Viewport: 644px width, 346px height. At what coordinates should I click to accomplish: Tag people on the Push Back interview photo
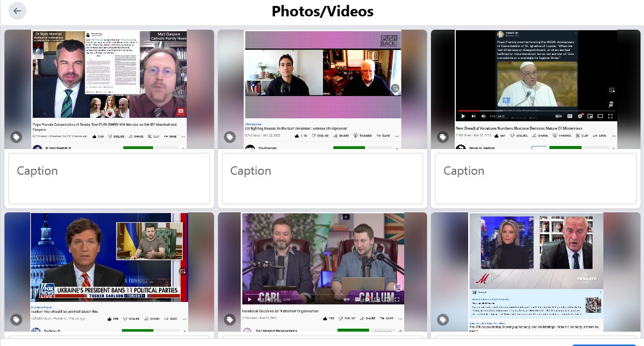[x=230, y=137]
